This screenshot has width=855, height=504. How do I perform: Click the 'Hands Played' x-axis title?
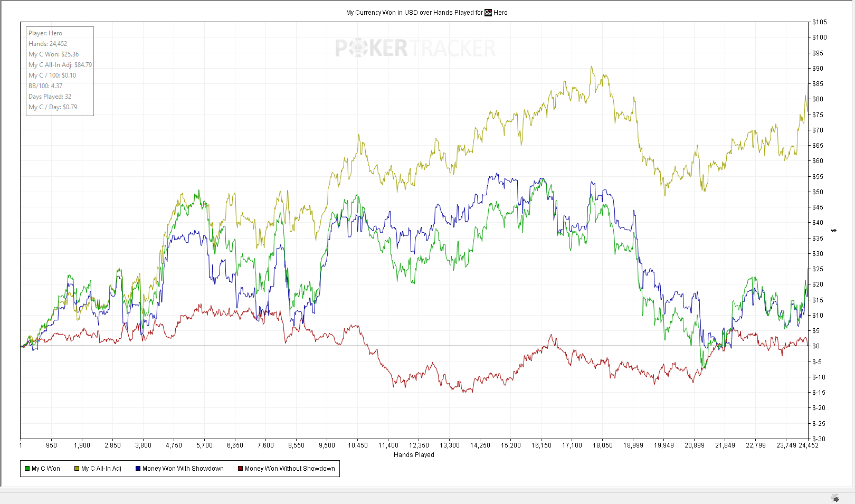[x=414, y=455]
